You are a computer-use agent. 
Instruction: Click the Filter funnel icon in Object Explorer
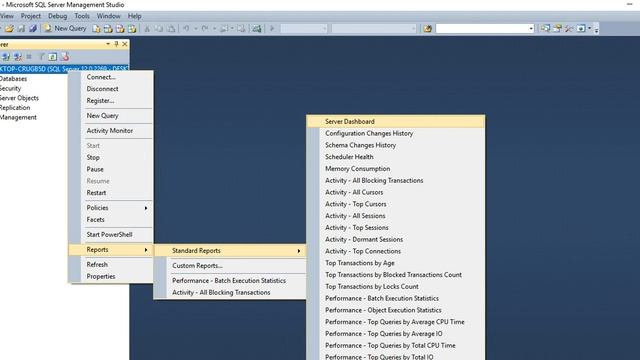point(41,57)
